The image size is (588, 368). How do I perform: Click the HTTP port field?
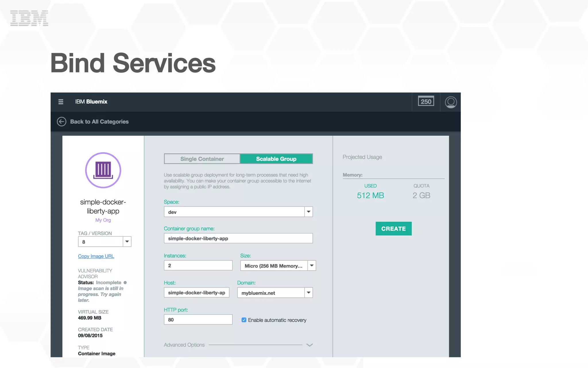198,319
